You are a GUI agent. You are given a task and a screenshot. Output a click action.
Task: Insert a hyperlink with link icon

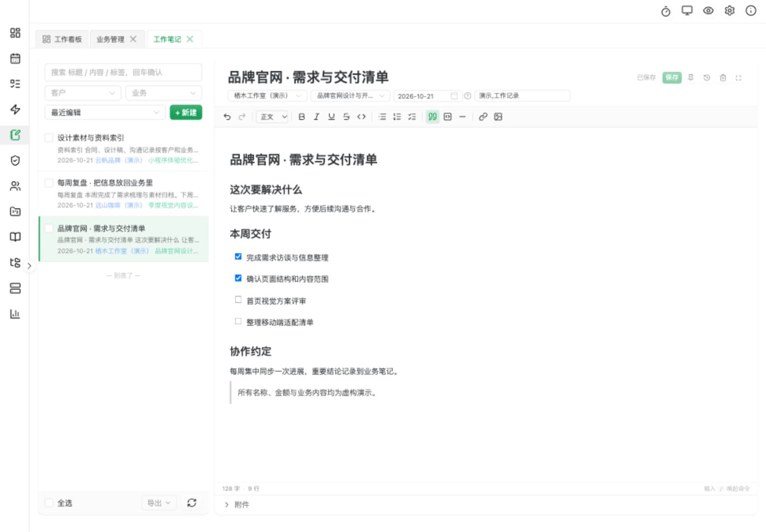pos(483,117)
